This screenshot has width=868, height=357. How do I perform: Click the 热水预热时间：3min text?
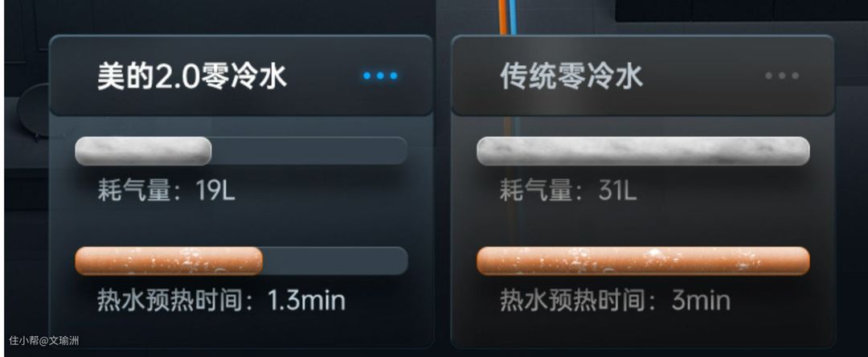click(x=615, y=301)
